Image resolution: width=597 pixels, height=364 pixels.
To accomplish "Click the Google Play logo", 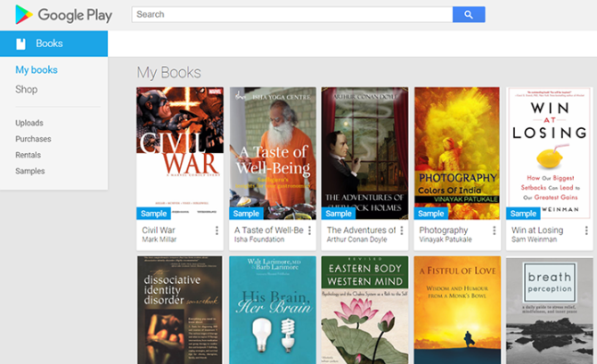I will [63, 15].
